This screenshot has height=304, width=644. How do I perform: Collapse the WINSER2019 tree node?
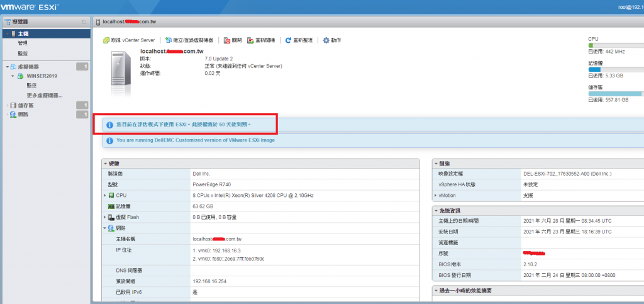[x=13, y=76]
